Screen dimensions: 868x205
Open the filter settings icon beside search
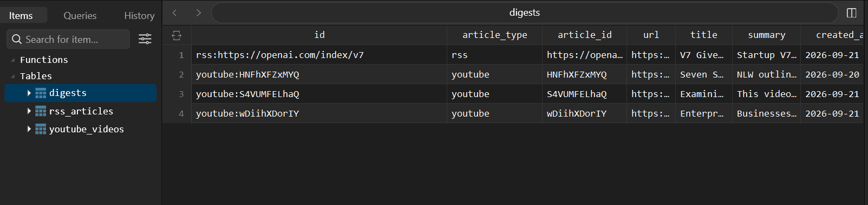click(145, 39)
